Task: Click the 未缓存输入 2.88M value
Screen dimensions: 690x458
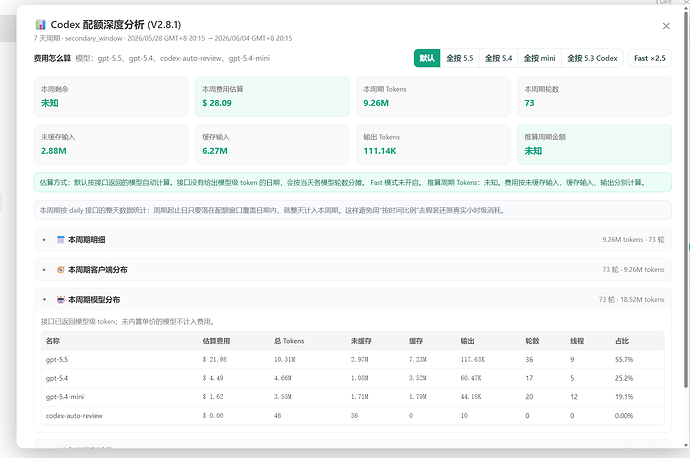Action: coord(54,151)
